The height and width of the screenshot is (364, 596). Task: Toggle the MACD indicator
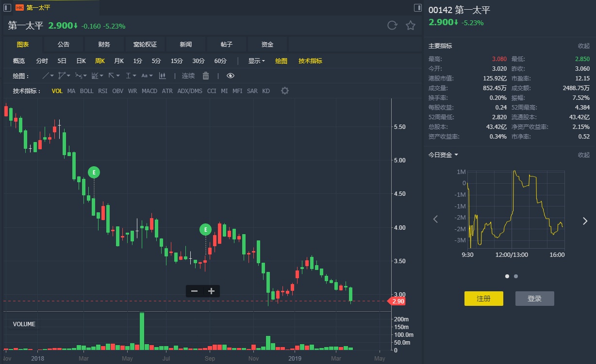pyautogui.click(x=149, y=91)
